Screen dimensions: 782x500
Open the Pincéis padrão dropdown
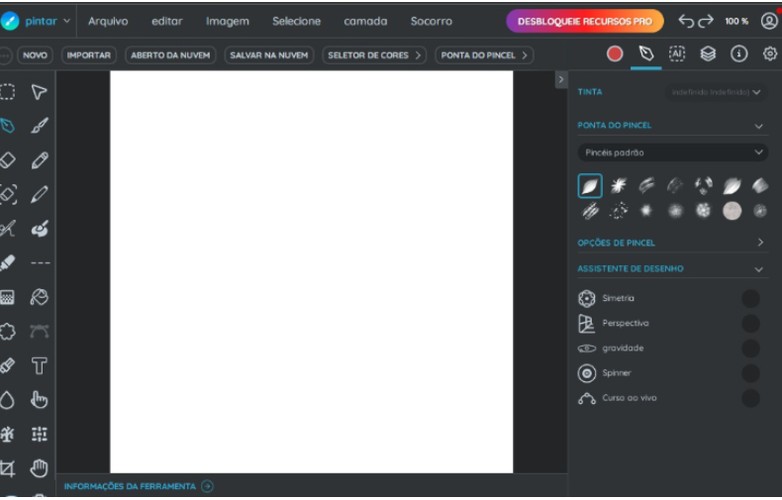click(672, 153)
